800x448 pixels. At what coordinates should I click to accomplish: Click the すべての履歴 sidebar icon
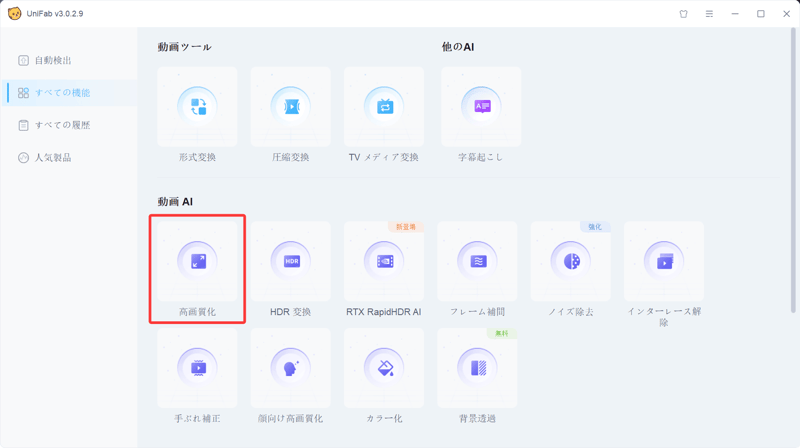[x=23, y=125]
